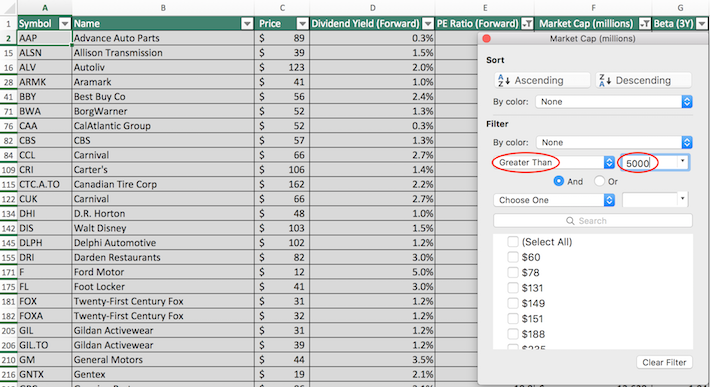Click the Clear Filter button

tap(664, 362)
